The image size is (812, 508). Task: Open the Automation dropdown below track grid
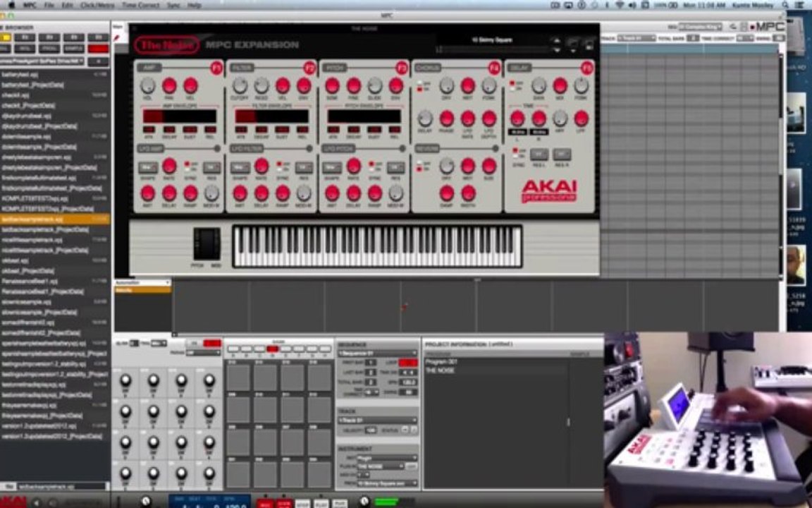(x=142, y=282)
